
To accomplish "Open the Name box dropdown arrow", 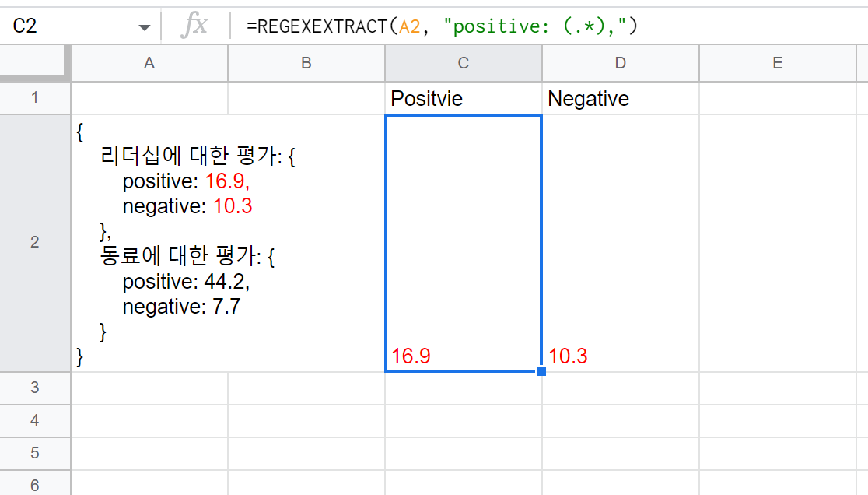I will tap(145, 27).
